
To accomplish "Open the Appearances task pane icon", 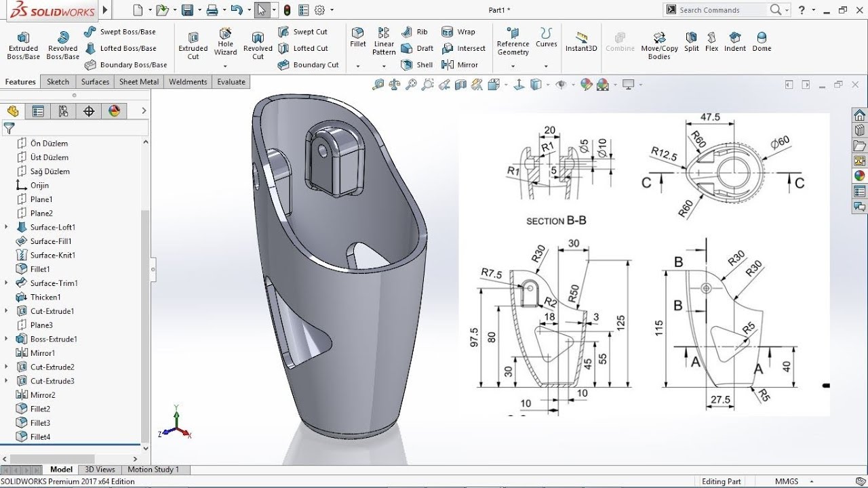I will (859, 176).
